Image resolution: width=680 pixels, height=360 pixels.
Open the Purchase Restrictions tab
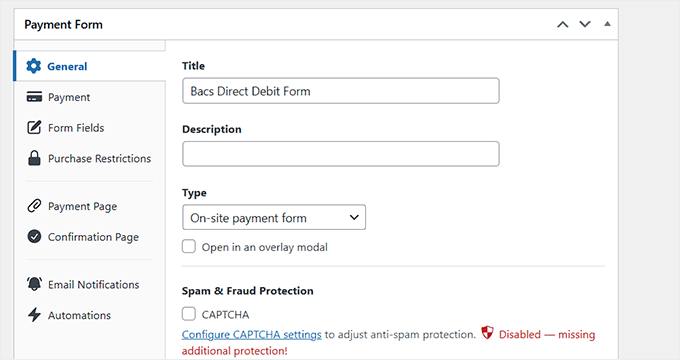click(90, 158)
